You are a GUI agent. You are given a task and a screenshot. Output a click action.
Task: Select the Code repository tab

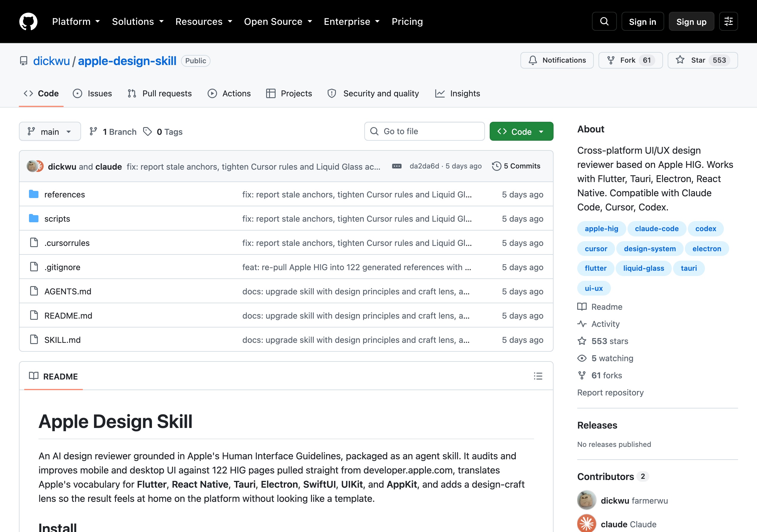point(41,93)
